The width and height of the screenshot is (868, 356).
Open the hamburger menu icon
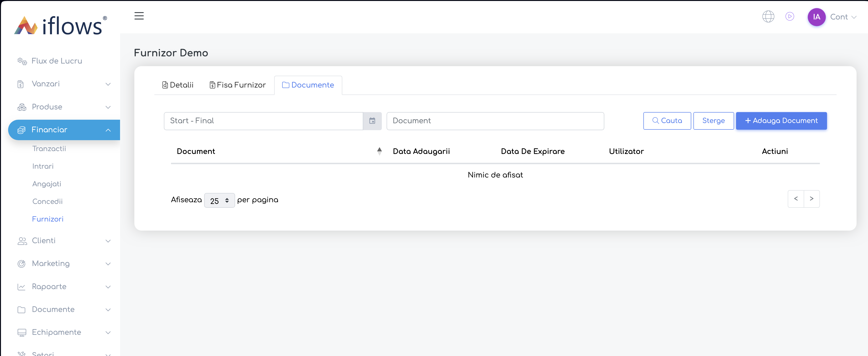click(139, 16)
